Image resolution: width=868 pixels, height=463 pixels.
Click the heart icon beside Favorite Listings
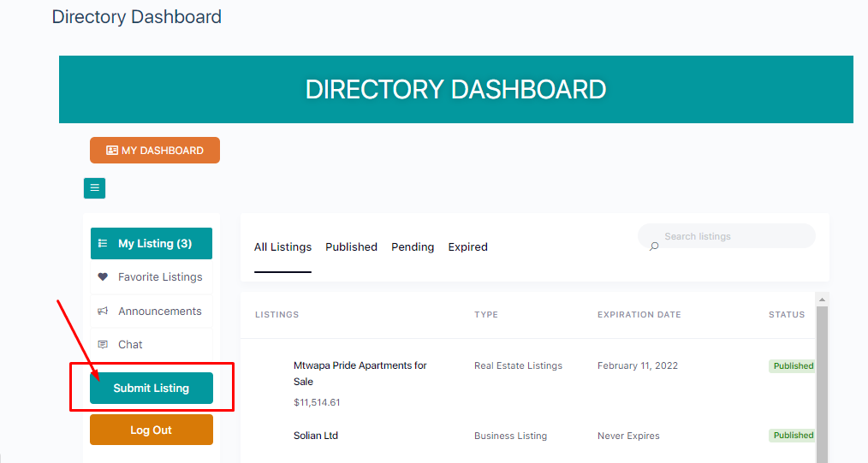click(x=103, y=276)
